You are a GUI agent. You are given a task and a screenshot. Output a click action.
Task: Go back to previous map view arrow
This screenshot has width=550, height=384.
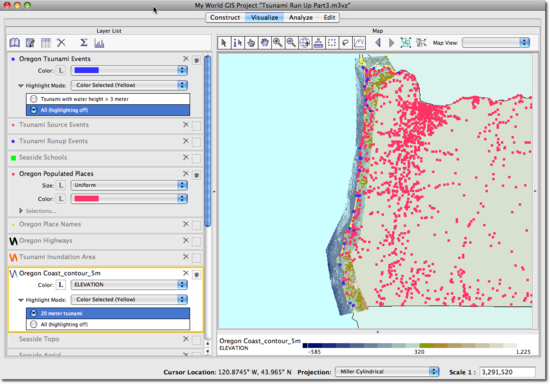tap(378, 43)
